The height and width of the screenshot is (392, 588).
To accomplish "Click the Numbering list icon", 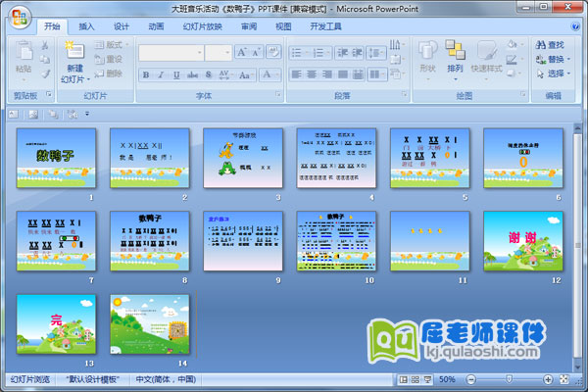I will click(320, 53).
